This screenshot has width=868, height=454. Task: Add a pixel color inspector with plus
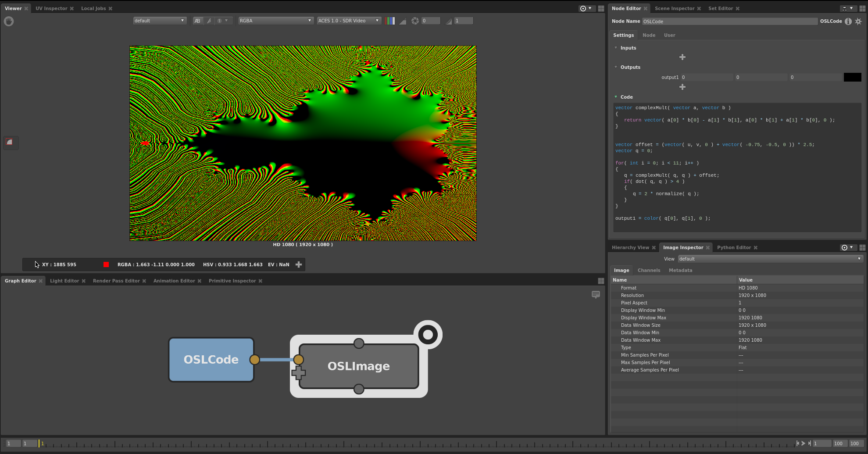click(x=299, y=265)
